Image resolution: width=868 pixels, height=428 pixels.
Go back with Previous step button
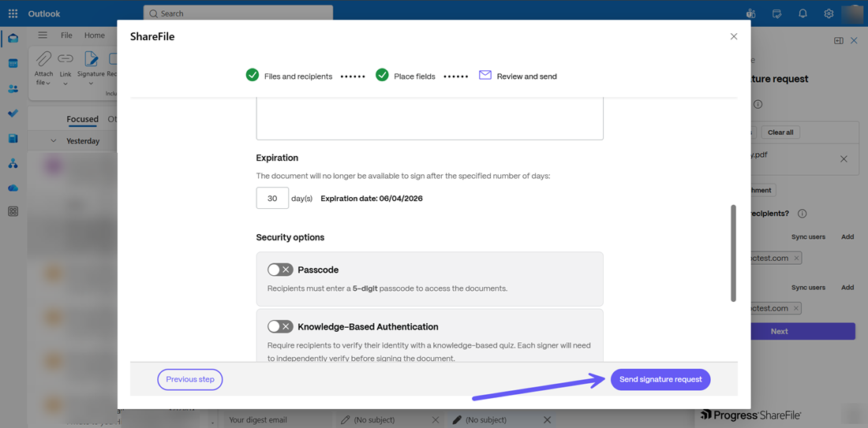(x=190, y=379)
